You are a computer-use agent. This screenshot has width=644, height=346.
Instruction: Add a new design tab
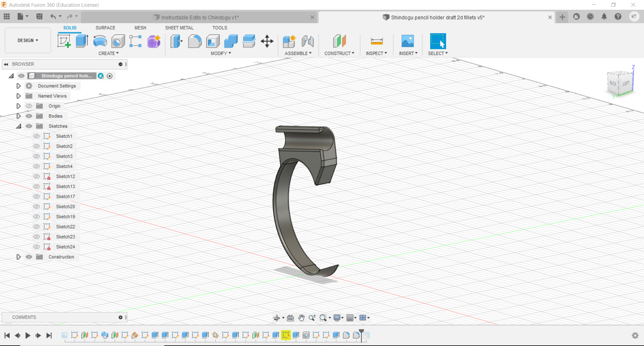point(562,17)
